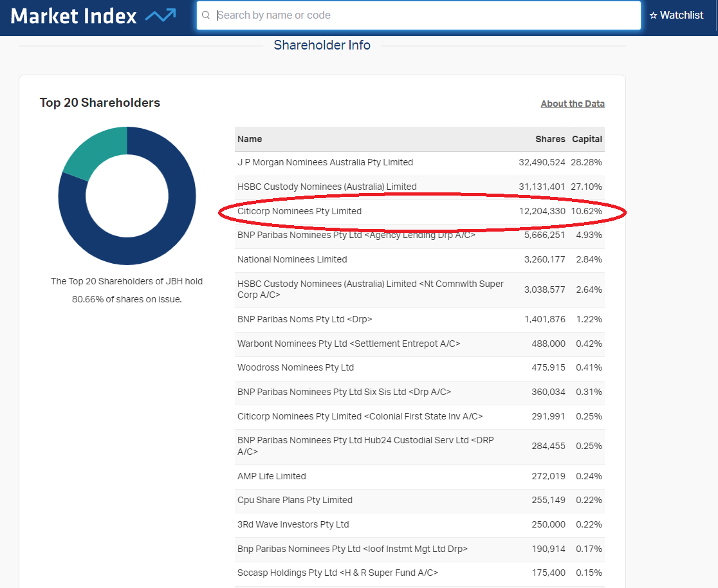Click the Market Index logo text

[x=74, y=16]
